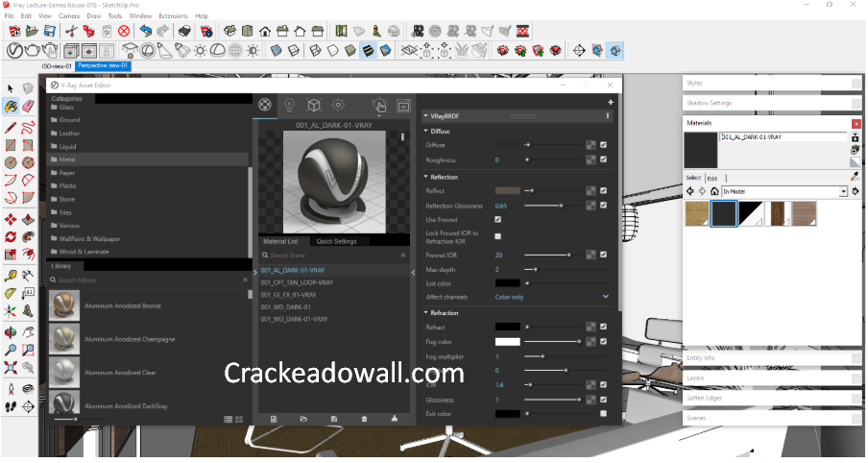The width and height of the screenshot is (868, 463).
Task: Show the frame buffer window icon in Asset Editor
Action: 403,105
